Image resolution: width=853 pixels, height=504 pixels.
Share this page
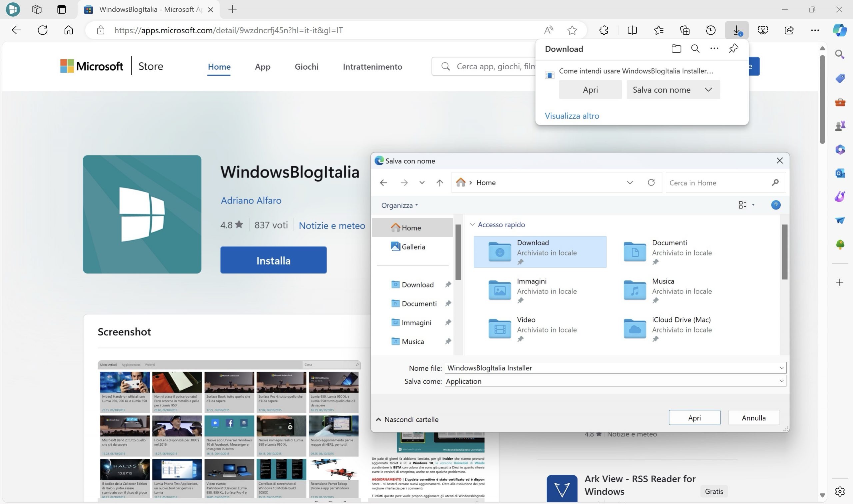point(789,30)
